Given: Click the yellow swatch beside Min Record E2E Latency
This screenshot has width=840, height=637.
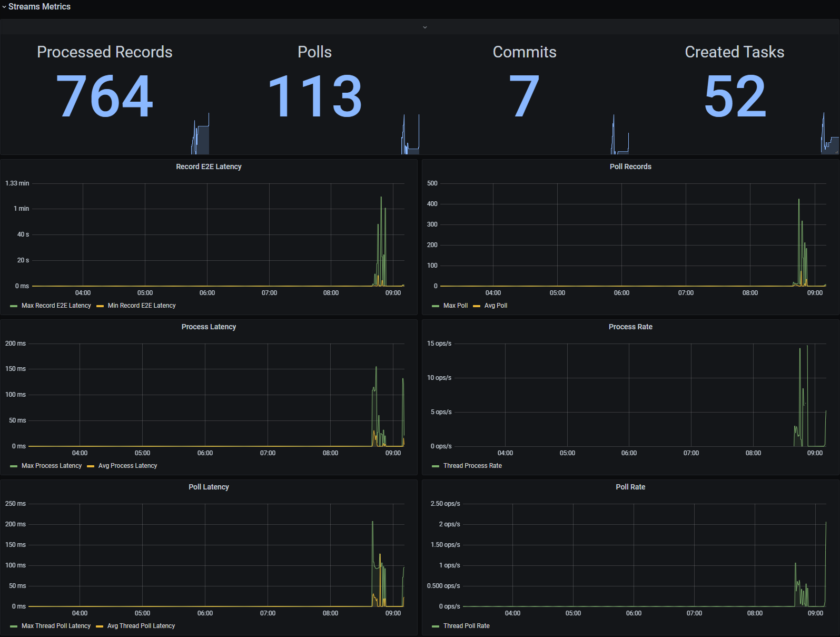Looking at the screenshot, I should tap(100, 306).
